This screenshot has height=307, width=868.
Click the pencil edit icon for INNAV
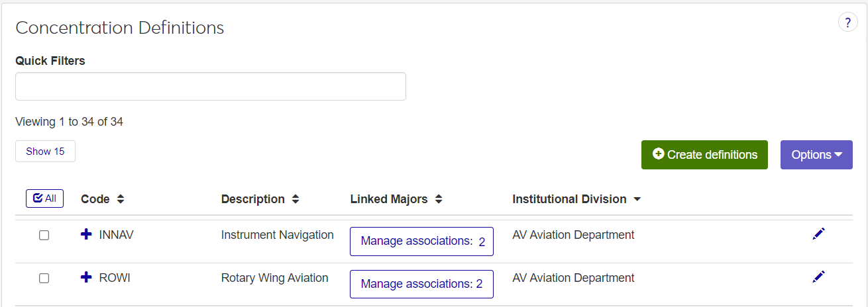click(x=818, y=234)
